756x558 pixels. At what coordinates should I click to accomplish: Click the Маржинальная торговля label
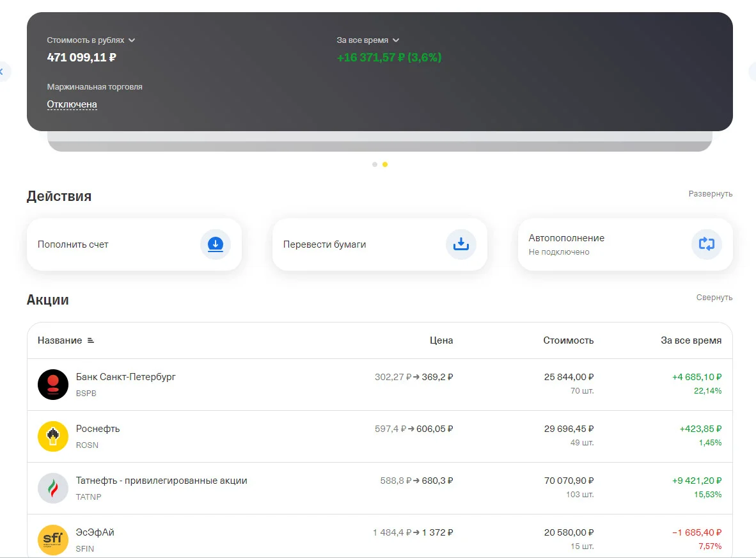click(95, 87)
